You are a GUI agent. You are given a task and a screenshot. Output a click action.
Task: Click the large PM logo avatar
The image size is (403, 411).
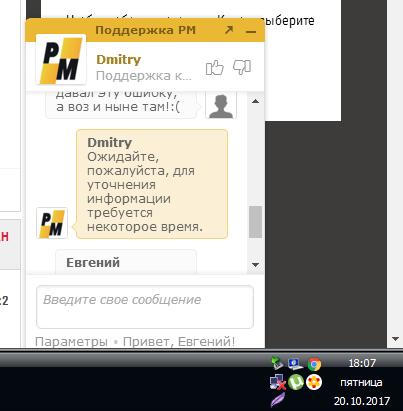tap(61, 59)
